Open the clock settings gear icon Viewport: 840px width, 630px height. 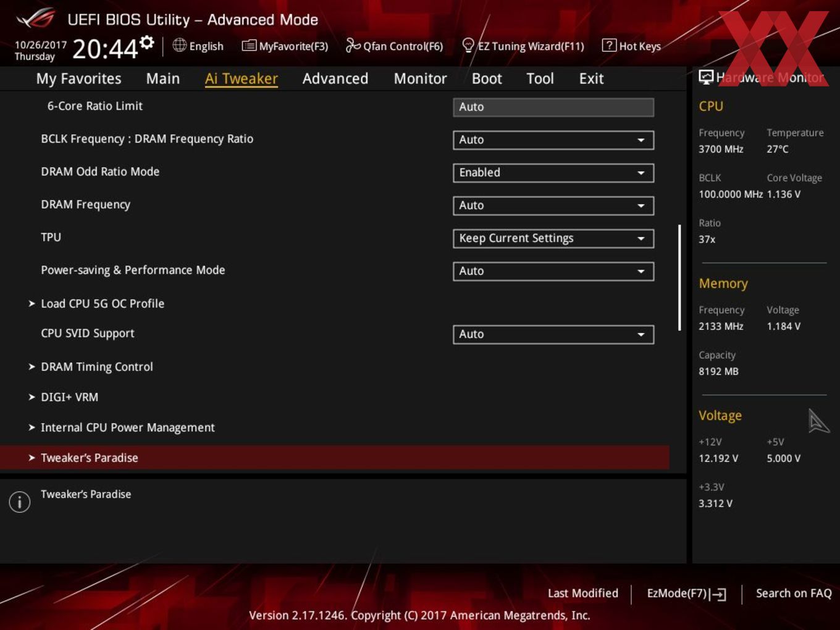point(147,42)
